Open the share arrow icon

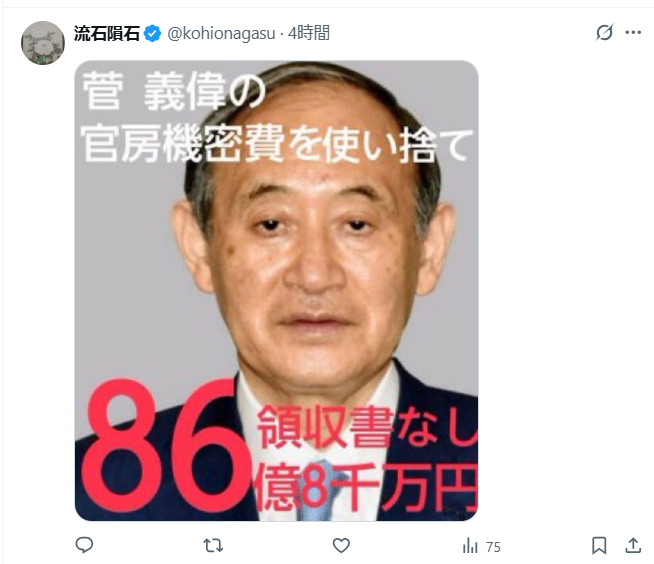pos(633,545)
